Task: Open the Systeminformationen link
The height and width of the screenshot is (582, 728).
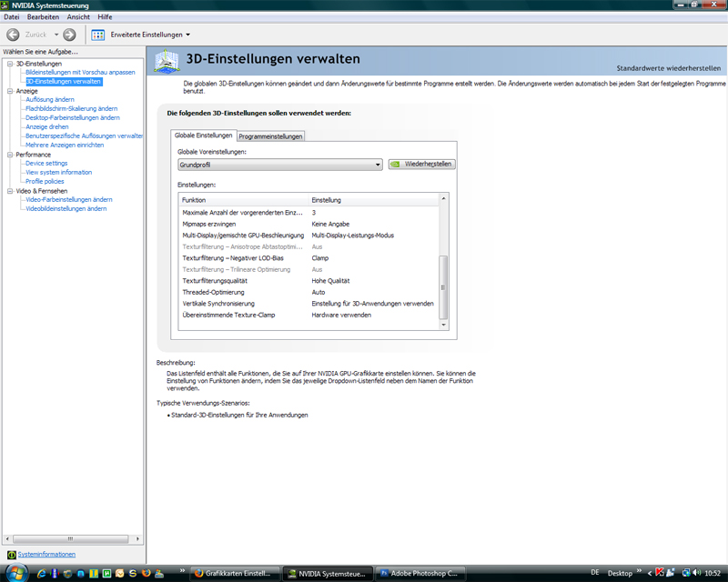Action: pyautogui.click(x=46, y=555)
